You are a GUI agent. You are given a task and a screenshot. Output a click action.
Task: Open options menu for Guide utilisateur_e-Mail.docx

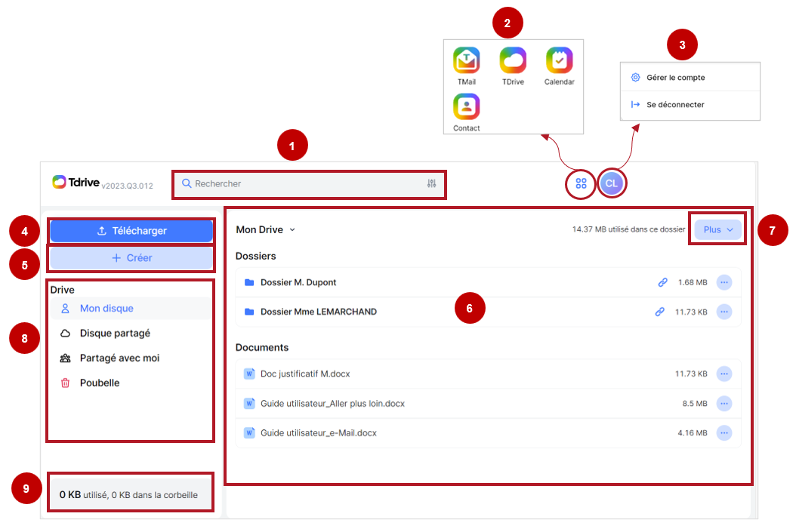click(x=724, y=433)
